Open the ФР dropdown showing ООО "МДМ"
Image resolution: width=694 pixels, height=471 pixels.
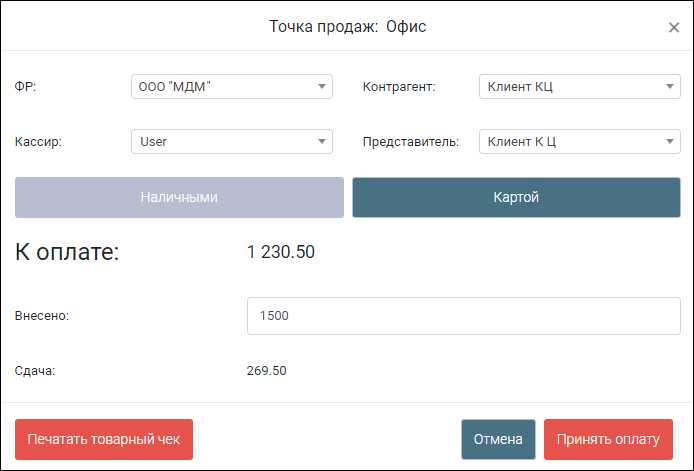pyautogui.click(x=232, y=86)
